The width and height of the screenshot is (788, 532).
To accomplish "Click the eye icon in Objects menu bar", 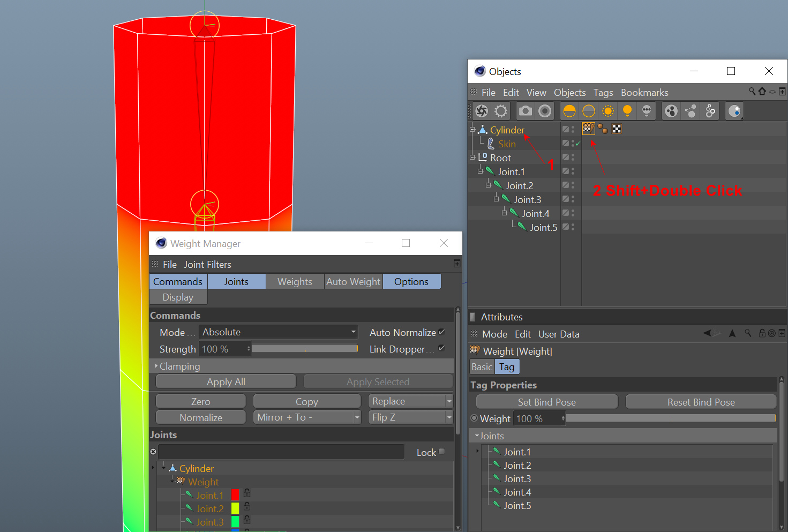I will pos(772,92).
